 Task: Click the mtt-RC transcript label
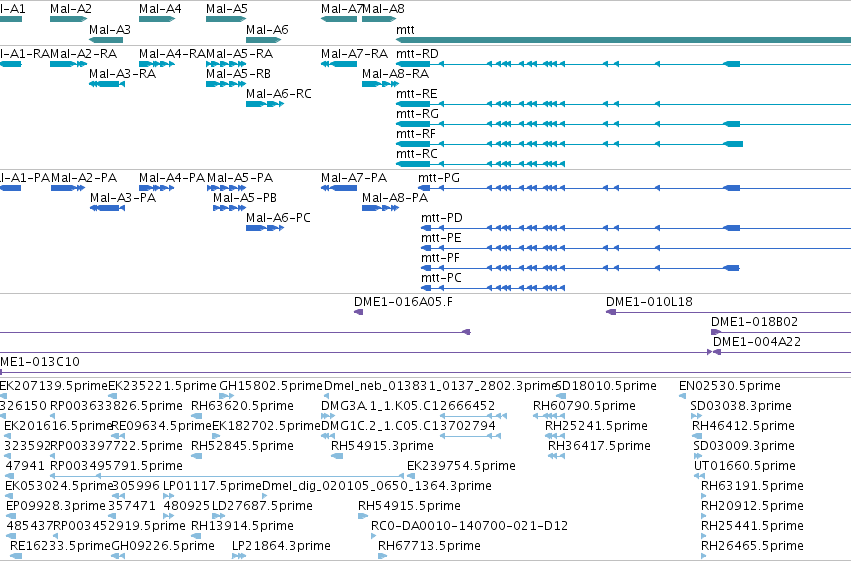pos(416,154)
